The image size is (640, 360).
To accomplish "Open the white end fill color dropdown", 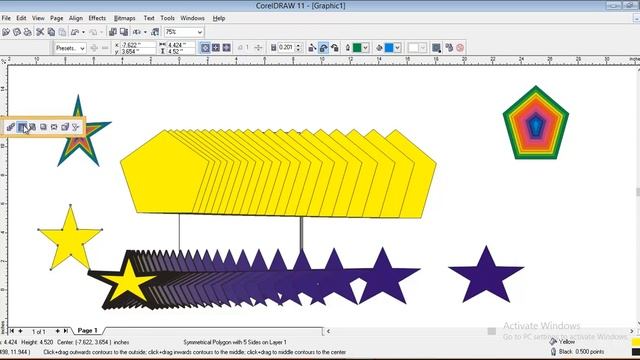I will click(423, 48).
